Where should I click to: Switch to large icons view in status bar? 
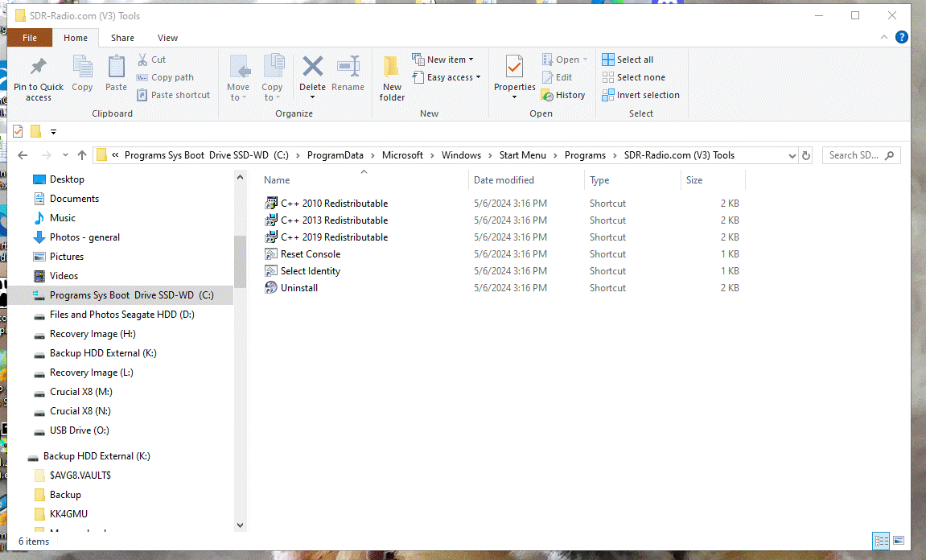point(899,541)
